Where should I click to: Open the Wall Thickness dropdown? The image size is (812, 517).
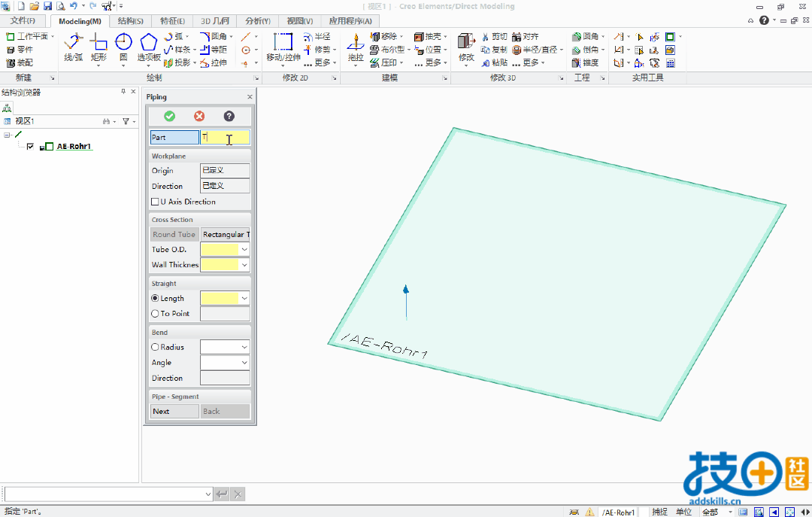click(x=244, y=264)
